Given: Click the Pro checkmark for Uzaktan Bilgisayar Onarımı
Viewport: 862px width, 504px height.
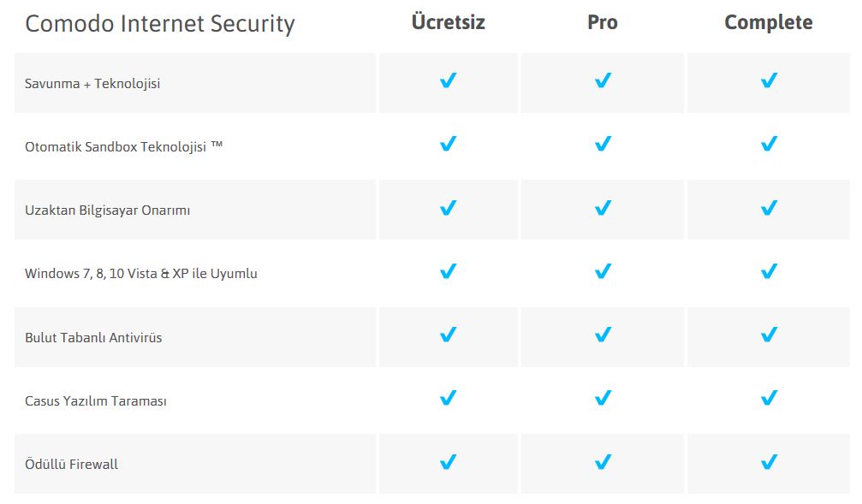Looking at the screenshot, I should [603, 208].
